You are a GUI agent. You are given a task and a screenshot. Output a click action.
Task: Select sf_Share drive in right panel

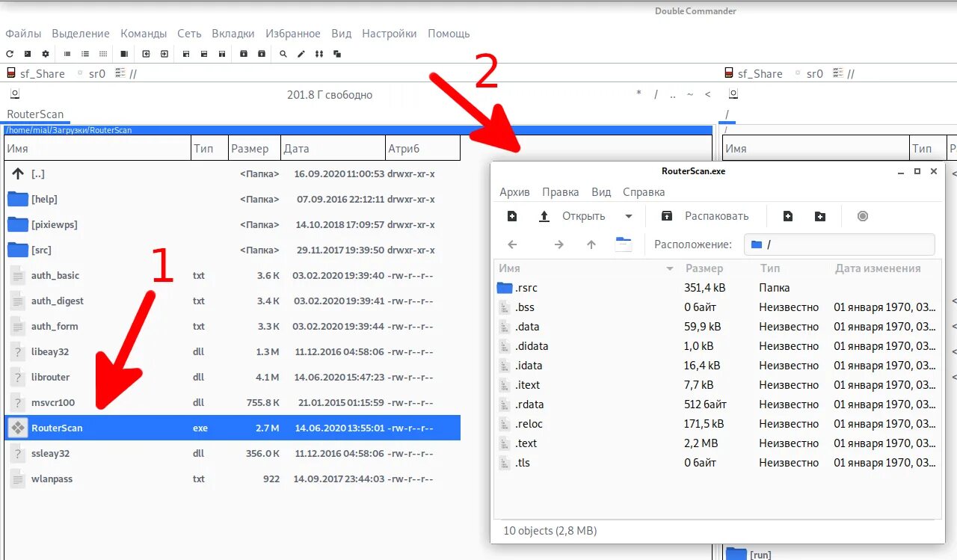pyautogui.click(x=753, y=73)
